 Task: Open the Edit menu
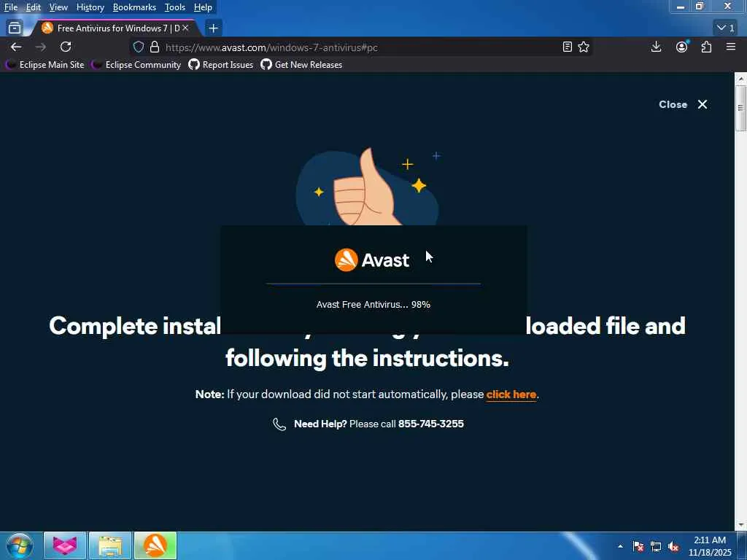[x=34, y=7]
